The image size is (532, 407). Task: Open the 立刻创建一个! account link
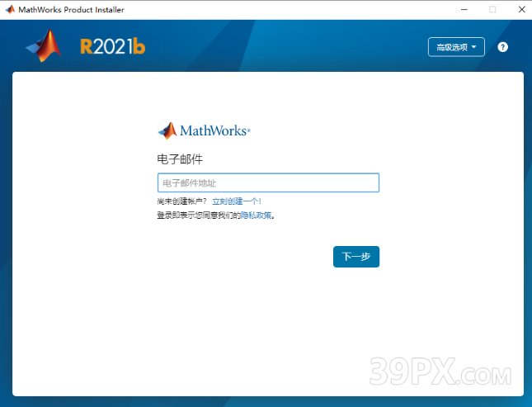click(237, 201)
